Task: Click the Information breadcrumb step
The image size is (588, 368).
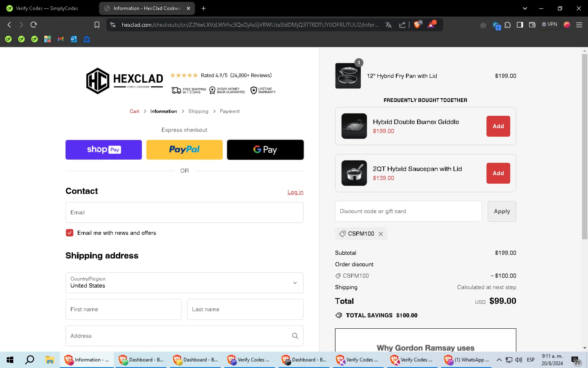Action: [x=163, y=111]
